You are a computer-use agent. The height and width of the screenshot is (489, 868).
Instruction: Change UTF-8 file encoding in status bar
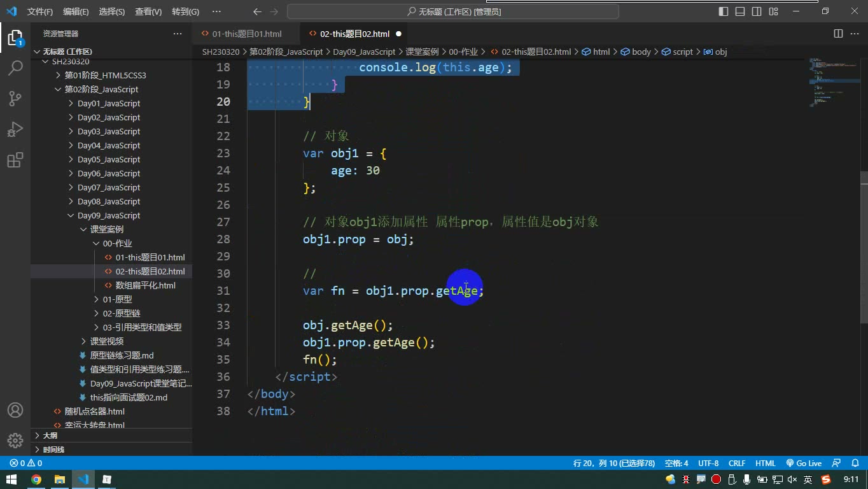708,464
